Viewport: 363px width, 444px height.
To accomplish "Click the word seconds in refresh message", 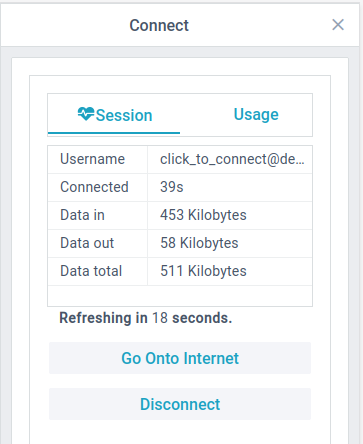I will click(202, 318).
